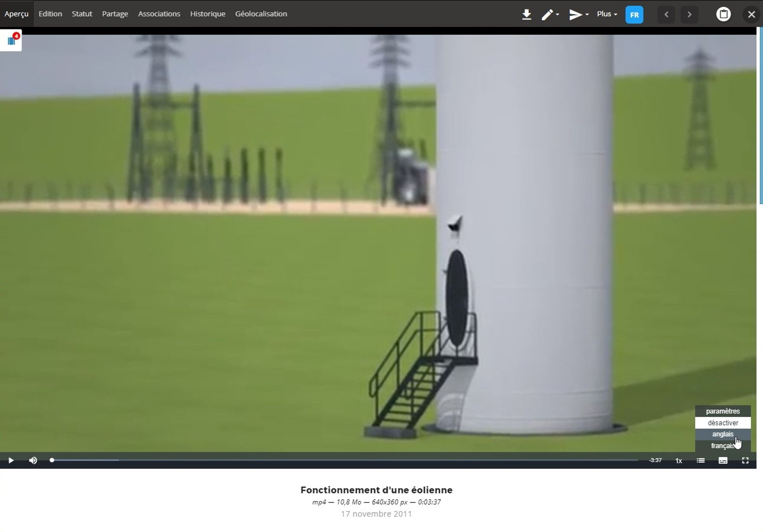
Task: Click the page vertical scrollbar
Action: pos(761,116)
